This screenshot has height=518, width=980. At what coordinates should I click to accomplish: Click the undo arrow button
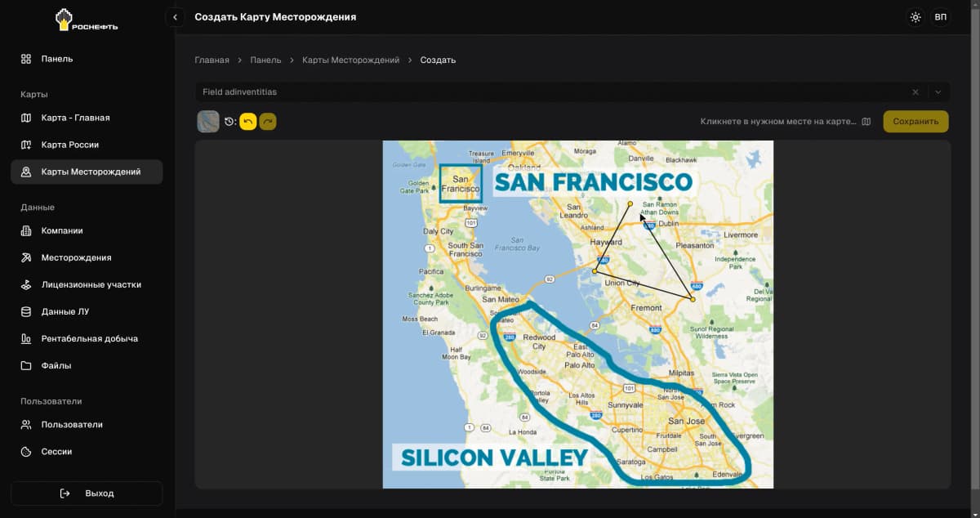pos(247,122)
